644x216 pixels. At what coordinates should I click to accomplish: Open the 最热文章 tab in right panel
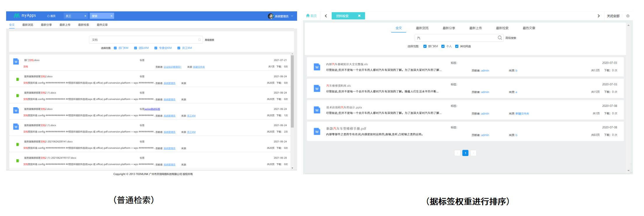pyautogui.click(x=529, y=28)
